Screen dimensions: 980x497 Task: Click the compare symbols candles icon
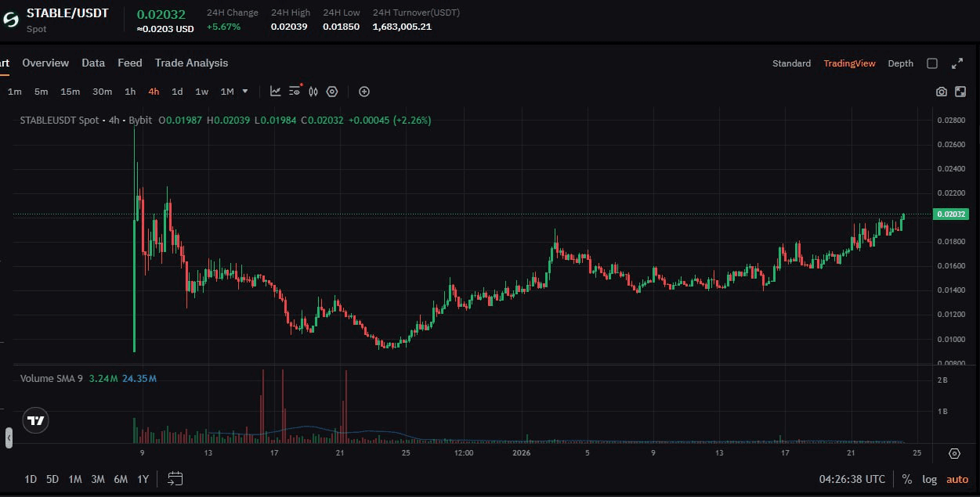coord(313,92)
